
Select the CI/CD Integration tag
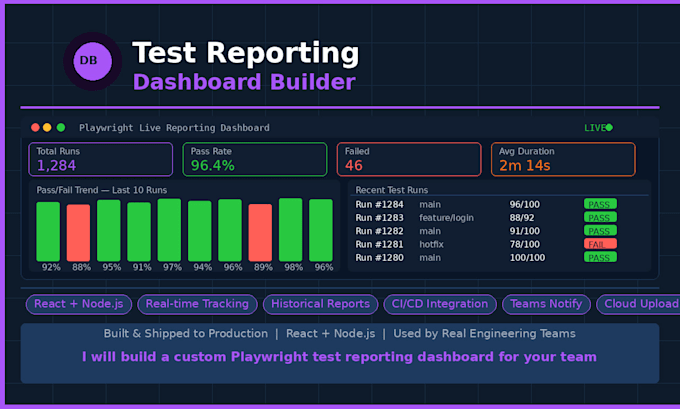(440, 304)
